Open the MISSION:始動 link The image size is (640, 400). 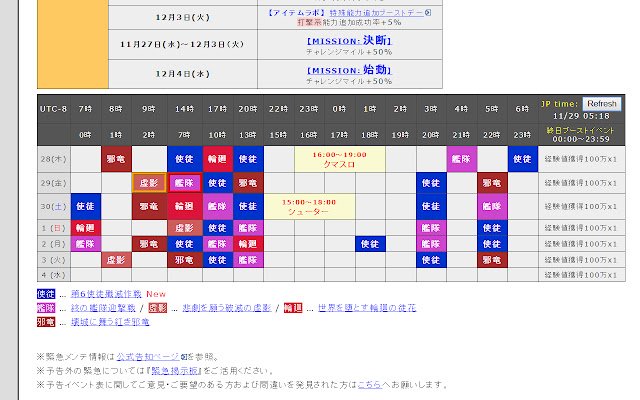(349, 70)
